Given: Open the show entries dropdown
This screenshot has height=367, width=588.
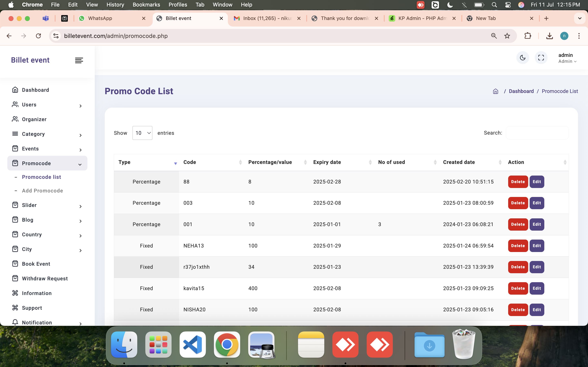Looking at the screenshot, I should [142, 133].
